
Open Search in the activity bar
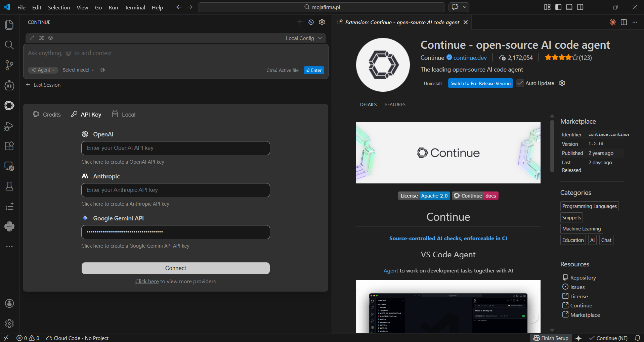[9, 45]
